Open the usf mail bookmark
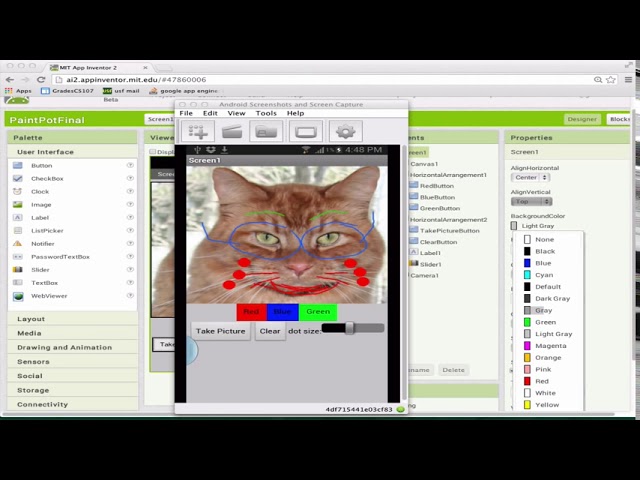 [121, 91]
